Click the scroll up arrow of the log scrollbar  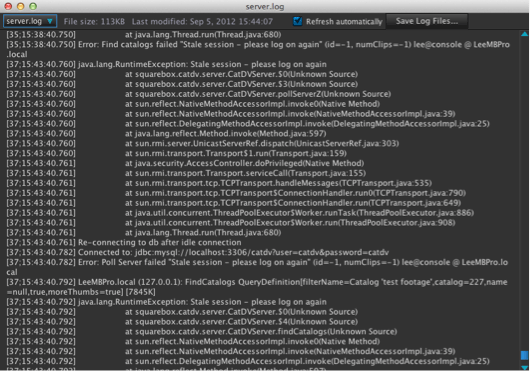524,34
